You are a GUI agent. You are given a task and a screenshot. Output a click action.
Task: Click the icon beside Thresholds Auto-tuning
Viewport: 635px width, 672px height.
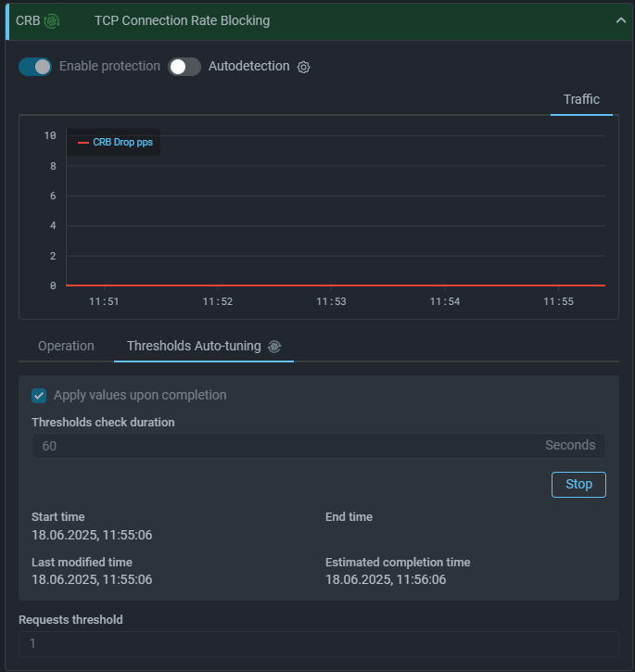click(x=274, y=346)
